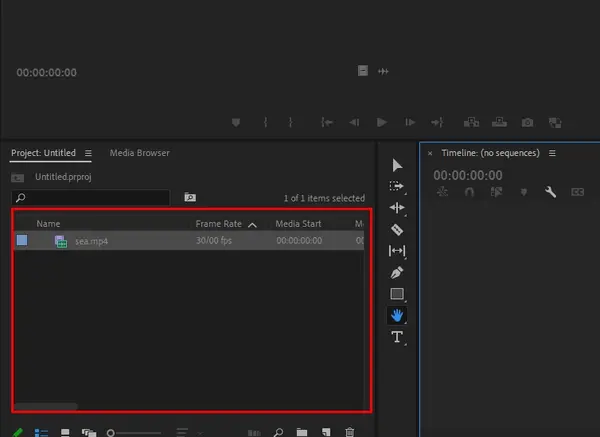Step back one frame
600x437 pixels.
[354, 122]
